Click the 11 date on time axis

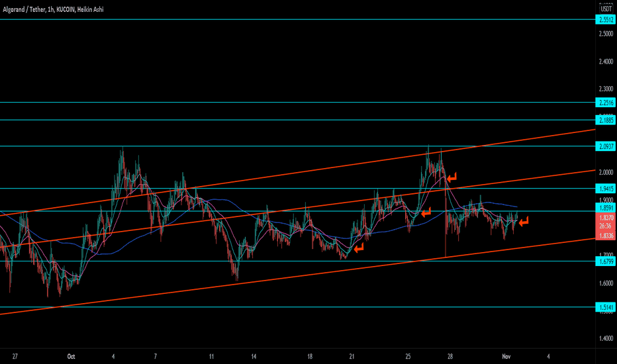tap(212, 357)
